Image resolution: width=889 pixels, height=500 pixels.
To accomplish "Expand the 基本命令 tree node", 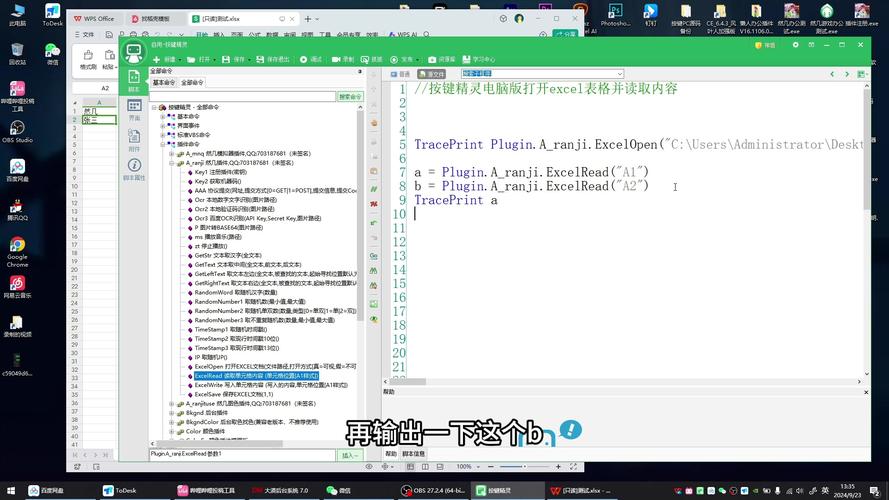I will pos(163,116).
